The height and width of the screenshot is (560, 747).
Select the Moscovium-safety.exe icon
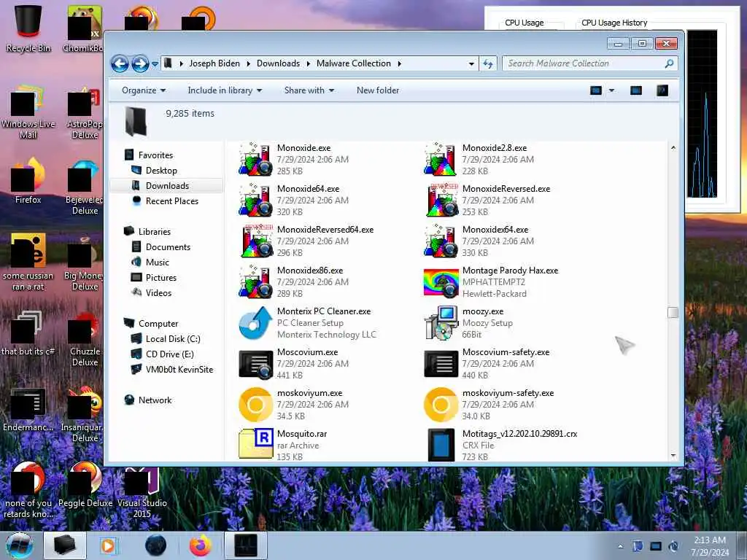point(441,365)
